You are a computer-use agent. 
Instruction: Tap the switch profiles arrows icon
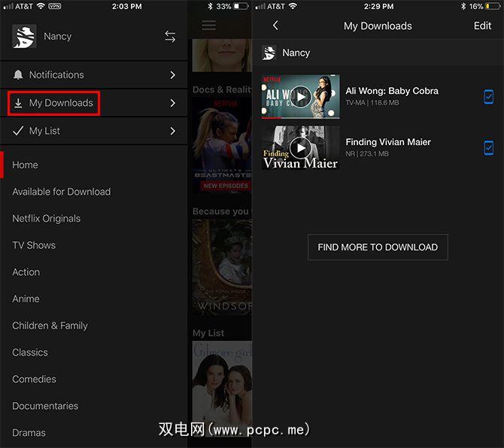coord(170,36)
